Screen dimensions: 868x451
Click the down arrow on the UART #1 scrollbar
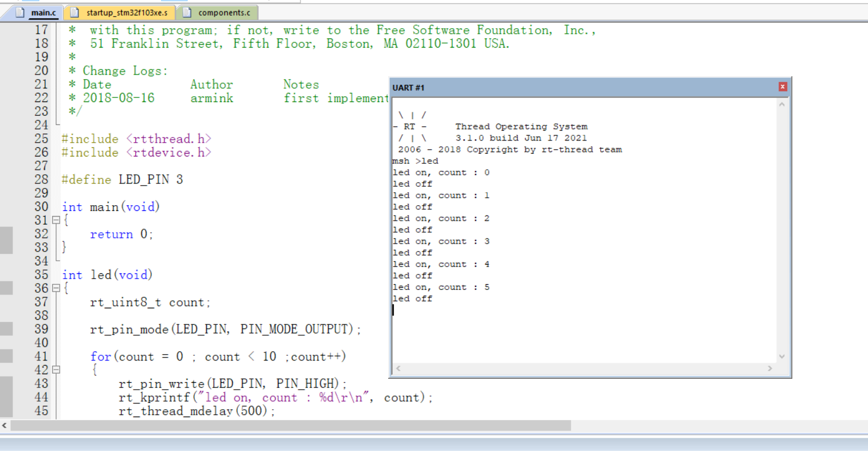[x=781, y=356]
